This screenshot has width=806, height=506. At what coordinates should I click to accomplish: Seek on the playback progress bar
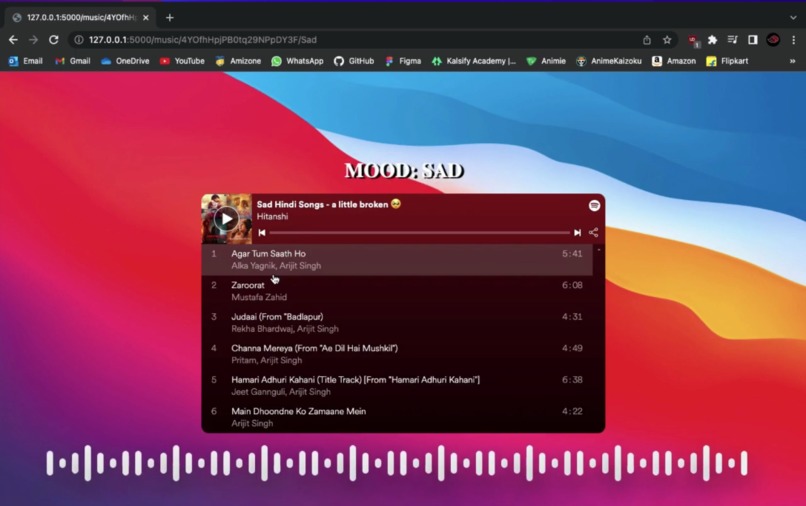pyautogui.click(x=419, y=233)
